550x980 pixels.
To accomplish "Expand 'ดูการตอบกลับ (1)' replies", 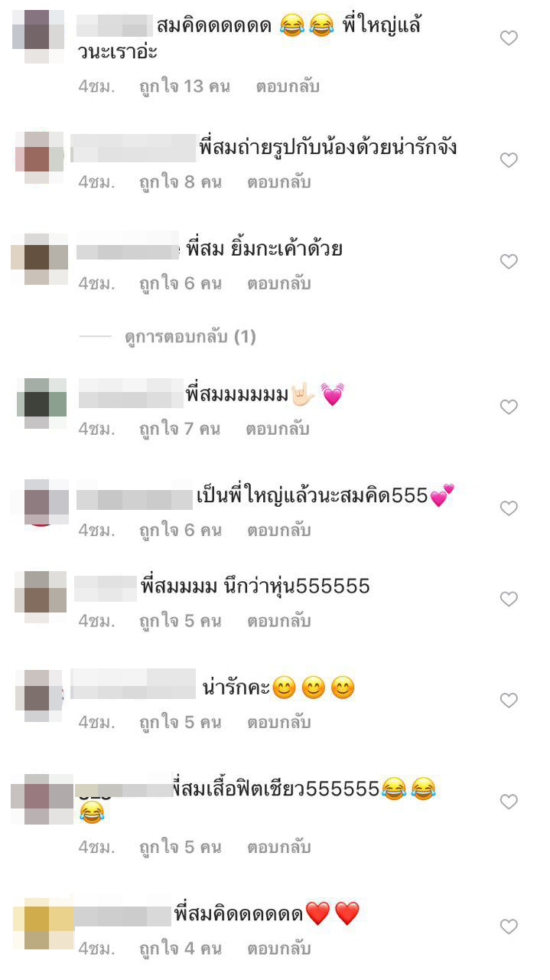I will 190,337.
